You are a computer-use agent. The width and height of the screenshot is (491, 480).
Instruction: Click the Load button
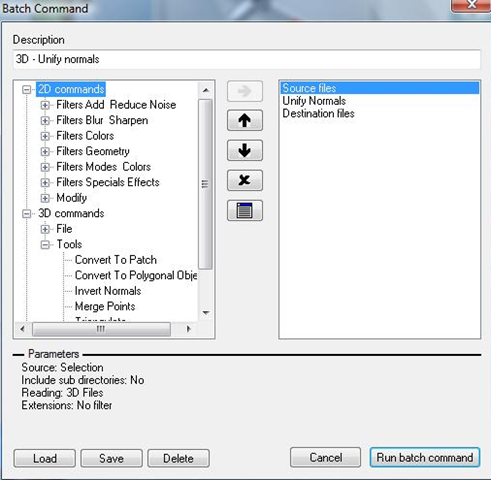(45, 458)
